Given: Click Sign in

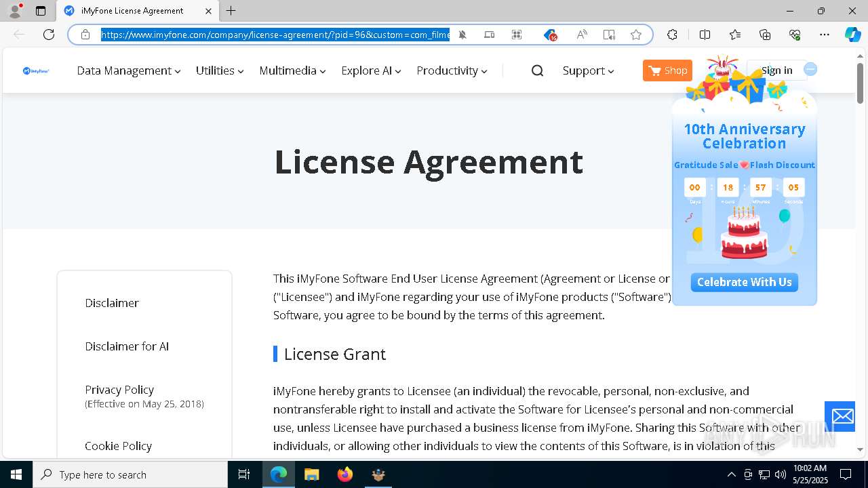Looking at the screenshot, I should tap(776, 70).
